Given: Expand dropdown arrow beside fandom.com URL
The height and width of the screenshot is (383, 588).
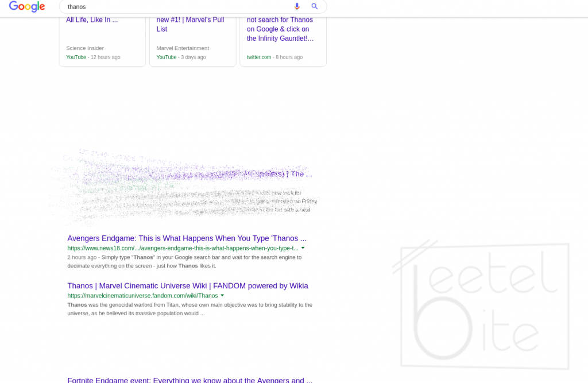Looking at the screenshot, I should pyautogui.click(x=222, y=296).
